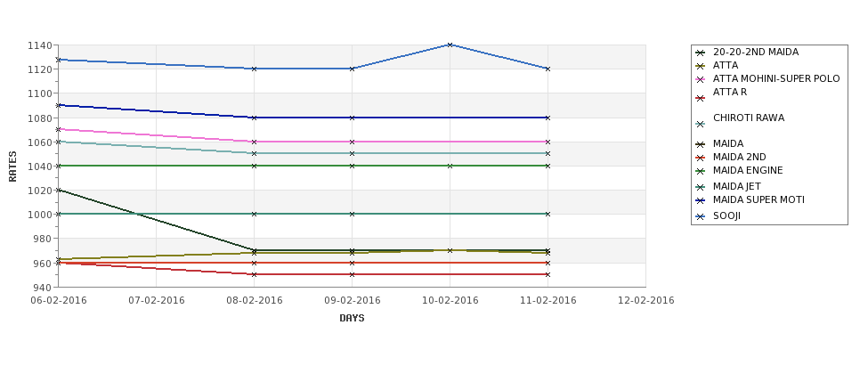This screenshot has height=382, width=868.
Task: Click the CHIROTI RAWA legend marker
Action: (x=701, y=125)
